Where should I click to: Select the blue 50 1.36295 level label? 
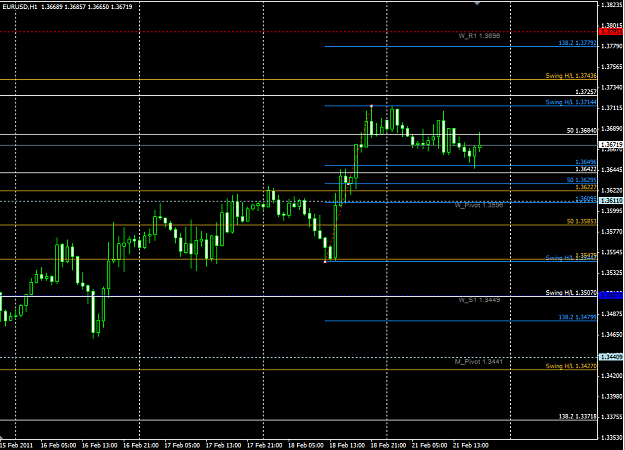coord(582,180)
